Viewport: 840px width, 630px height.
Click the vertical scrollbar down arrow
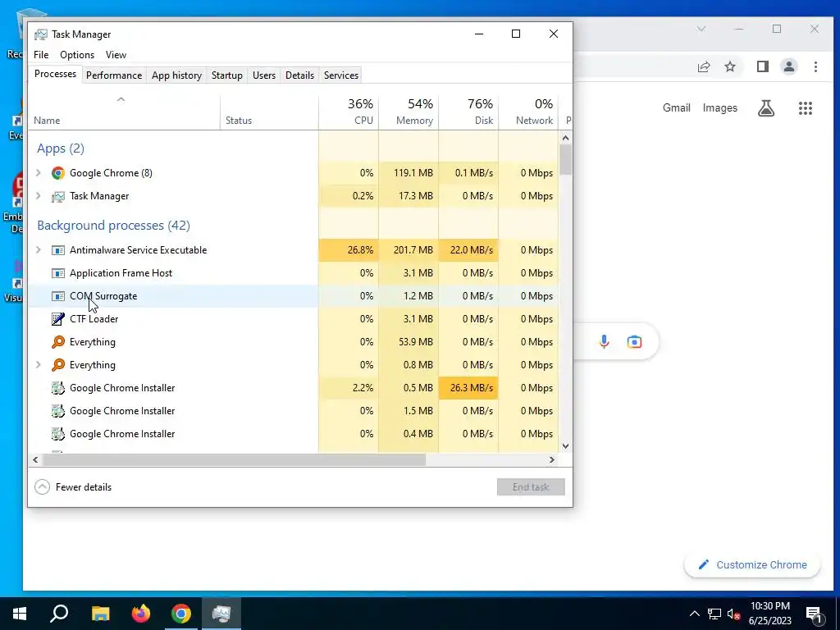(x=565, y=445)
